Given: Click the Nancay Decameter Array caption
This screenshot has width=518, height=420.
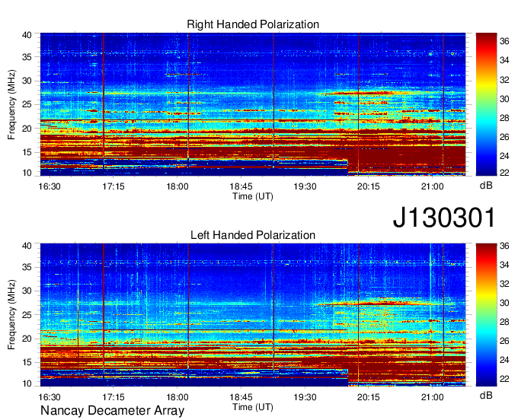Looking at the screenshot, I should 112,411.
